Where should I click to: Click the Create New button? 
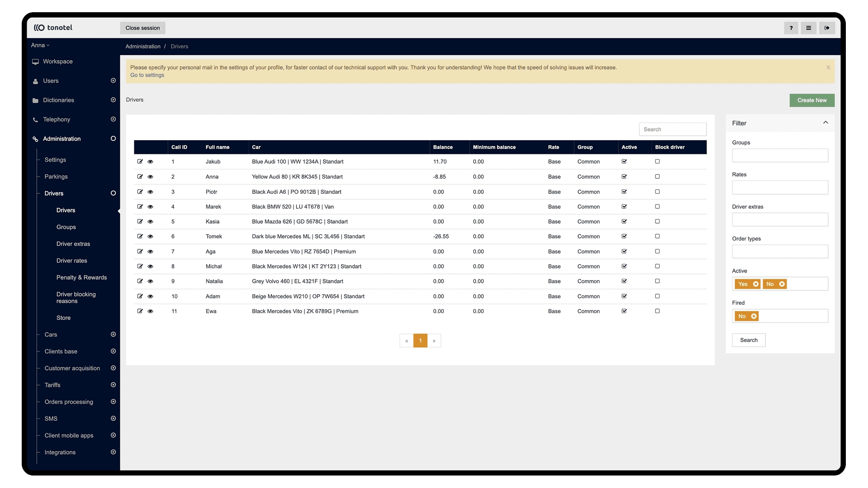click(811, 100)
